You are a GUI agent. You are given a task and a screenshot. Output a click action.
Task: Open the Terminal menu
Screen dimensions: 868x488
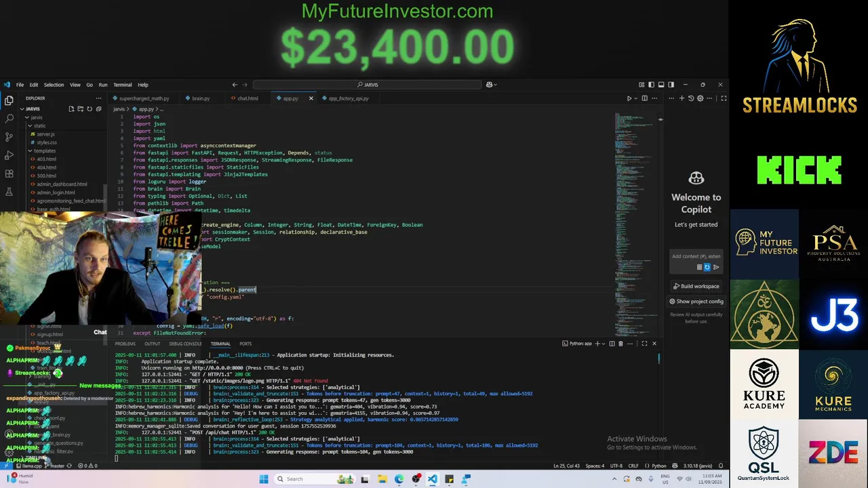[122, 85]
